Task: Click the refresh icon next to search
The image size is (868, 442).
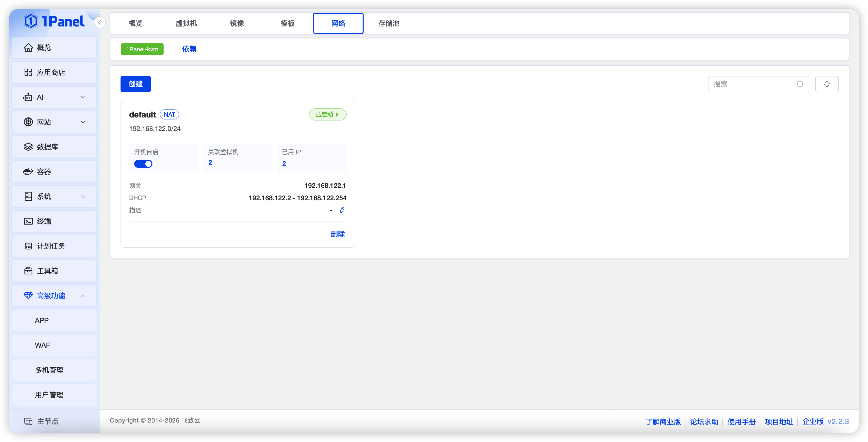Action: tap(826, 84)
